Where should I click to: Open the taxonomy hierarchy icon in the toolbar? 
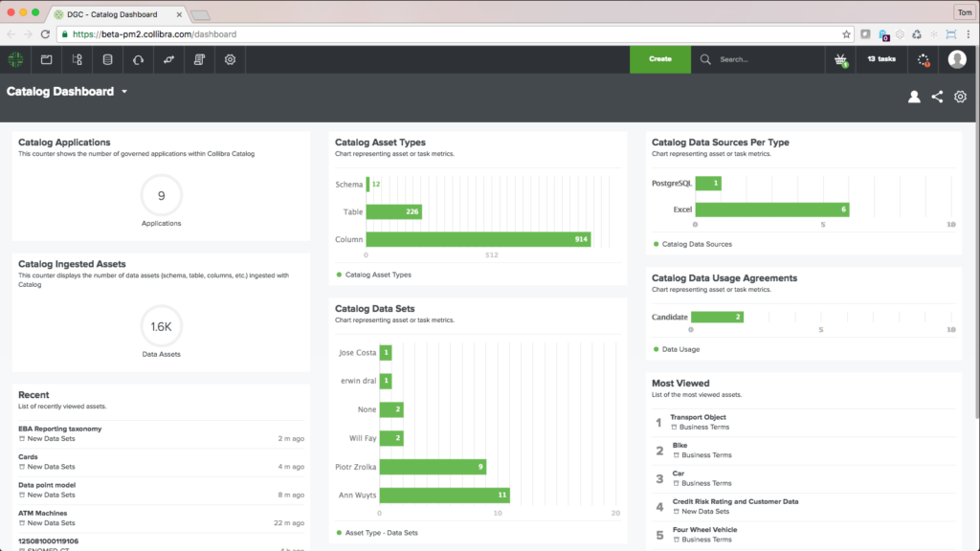(x=77, y=58)
